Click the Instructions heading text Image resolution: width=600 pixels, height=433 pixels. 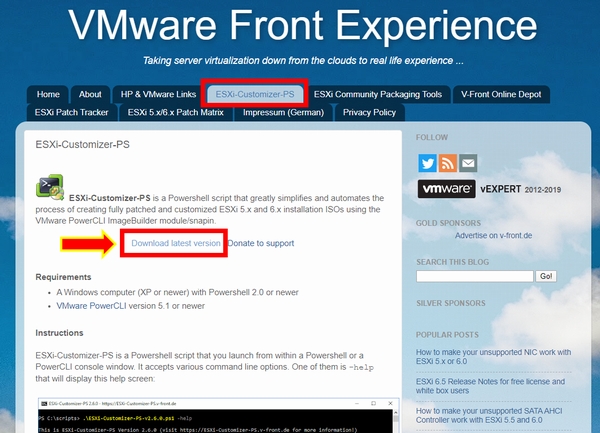(59, 333)
